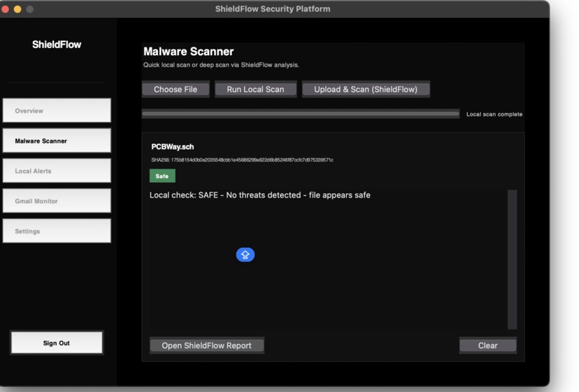Click Upload & Scan (ShieldFlow)

click(x=366, y=89)
